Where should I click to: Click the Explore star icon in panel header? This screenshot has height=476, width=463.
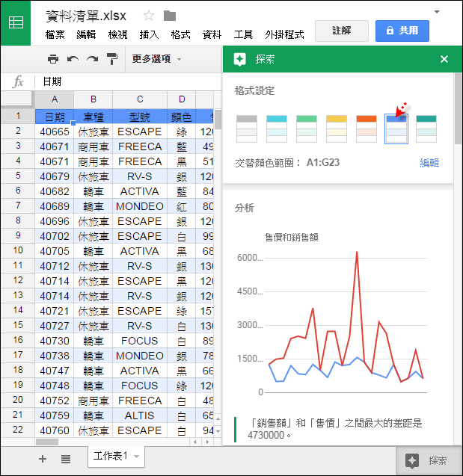coord(239,59)
